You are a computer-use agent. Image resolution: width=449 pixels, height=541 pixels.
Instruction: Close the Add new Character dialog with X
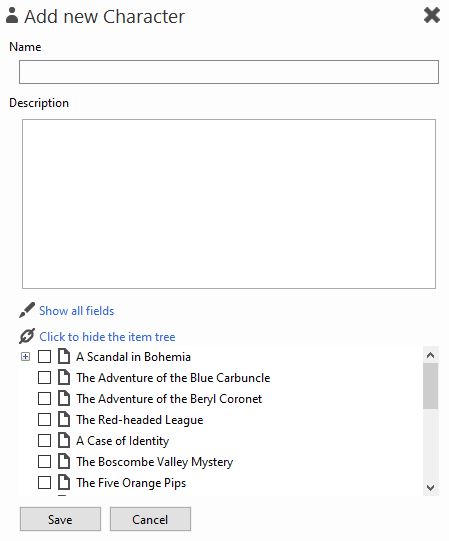(432, 16)
